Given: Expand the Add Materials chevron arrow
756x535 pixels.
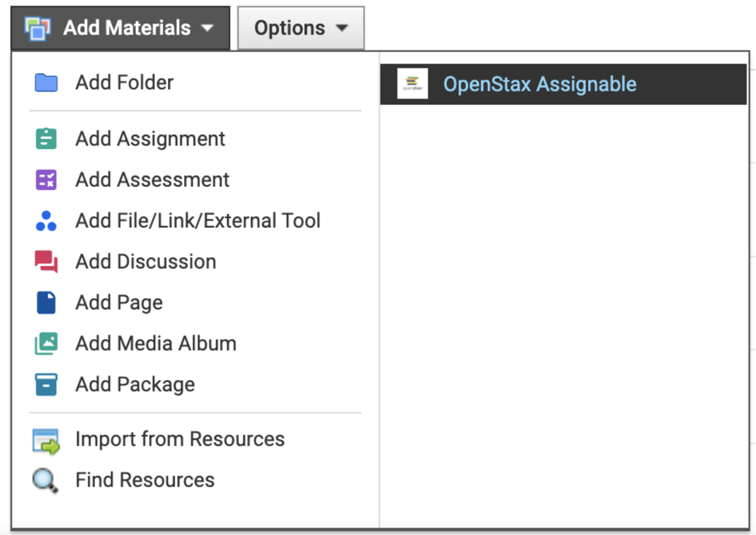Looking at the screenshot, I should (x=209, y=28).
